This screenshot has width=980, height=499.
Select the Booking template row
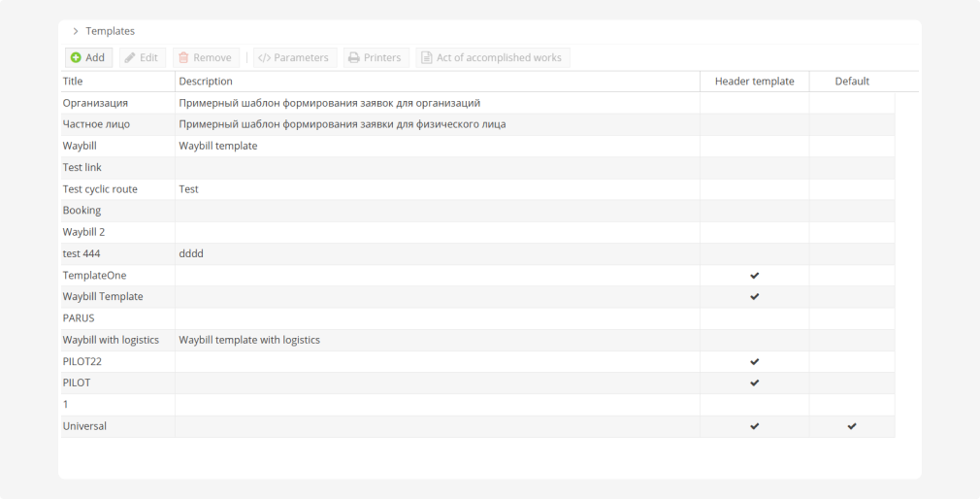coord(82,211)
